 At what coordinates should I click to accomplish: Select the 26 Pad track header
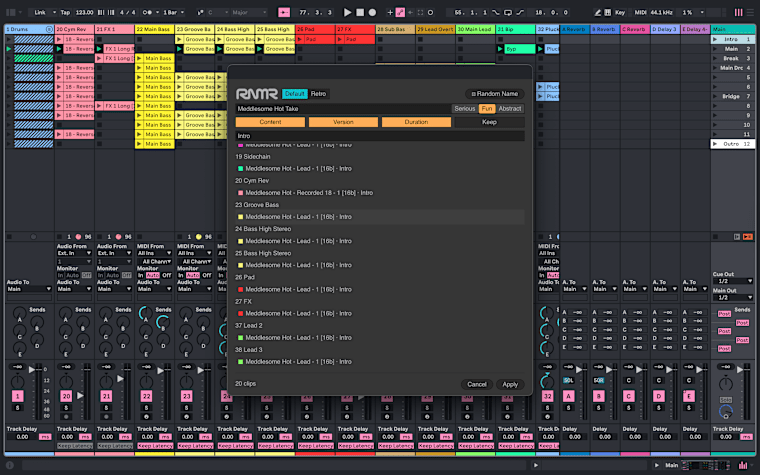tap(315, 29)
